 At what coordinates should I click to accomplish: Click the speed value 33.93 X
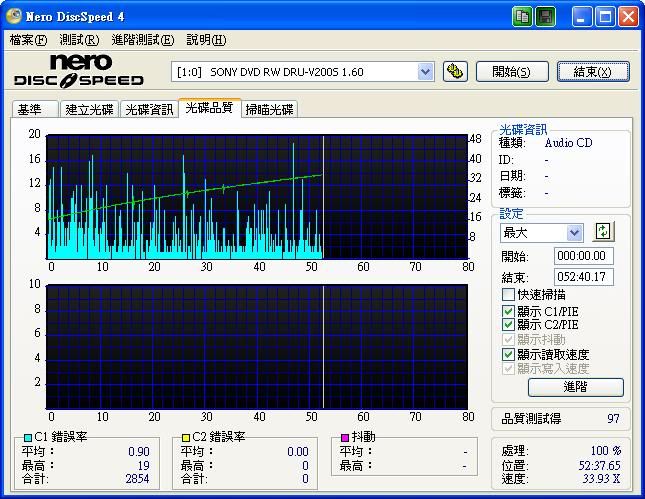point(601,479)
